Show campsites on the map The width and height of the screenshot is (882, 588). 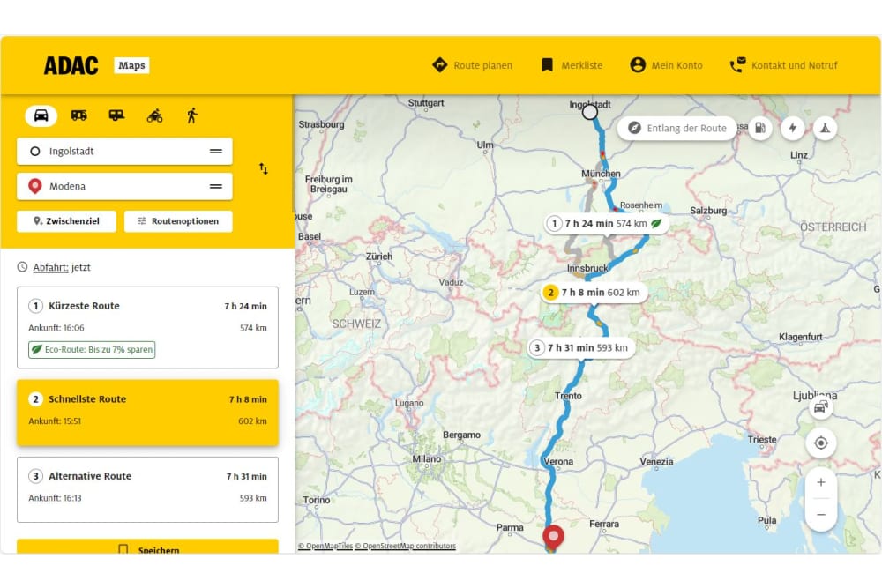pyautogui.click(x=825, y=128)
